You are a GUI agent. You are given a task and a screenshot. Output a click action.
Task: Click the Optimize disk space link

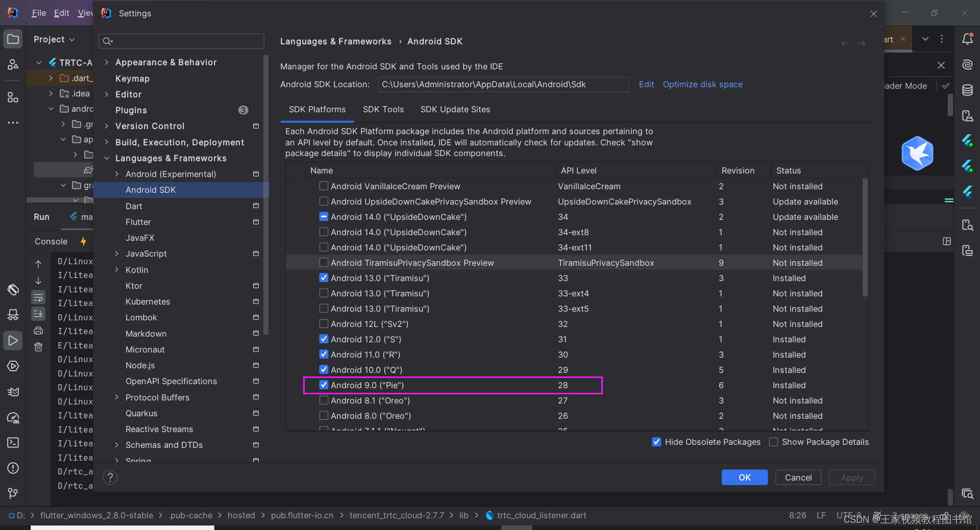(x=702, y=84)
